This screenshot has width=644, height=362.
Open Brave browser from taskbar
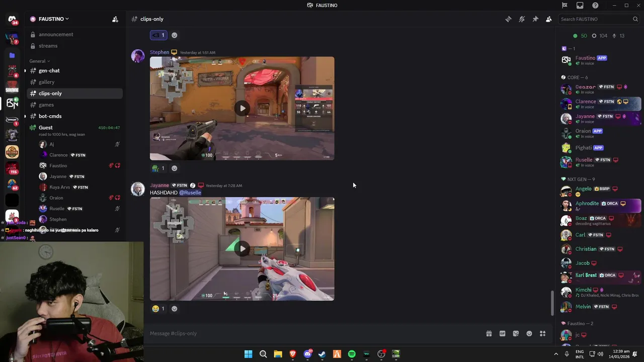tap(293, 354)
